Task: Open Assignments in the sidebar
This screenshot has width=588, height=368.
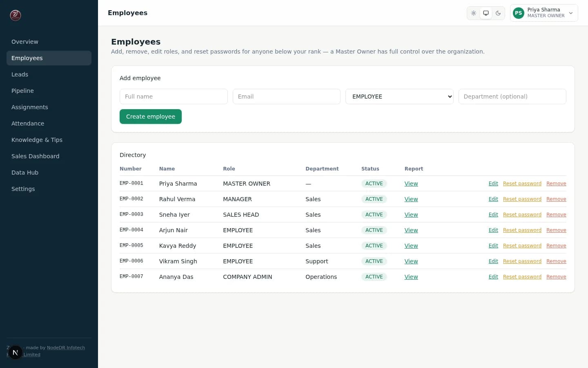Action: click(49, 107)
